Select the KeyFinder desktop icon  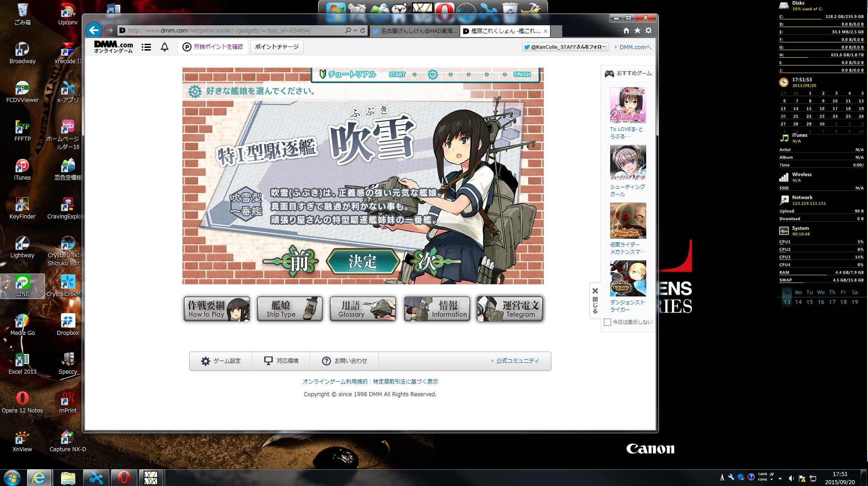(x=22, y=208)
